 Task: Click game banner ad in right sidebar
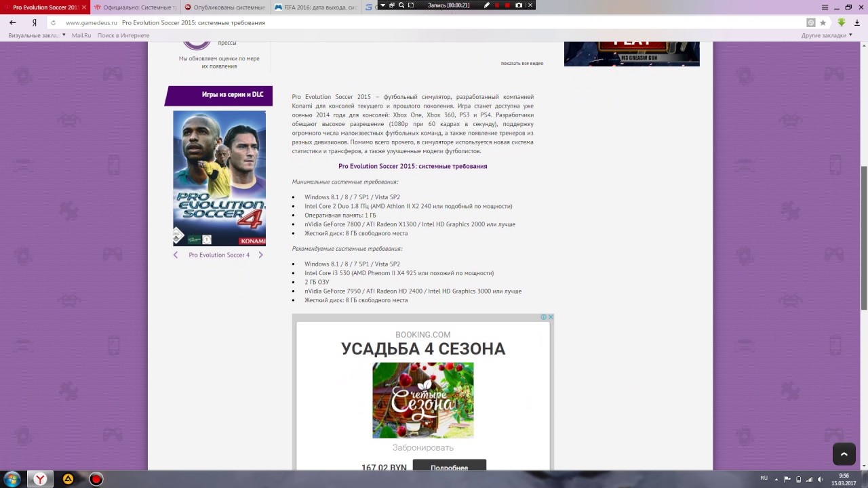click(x=632, y=54)
